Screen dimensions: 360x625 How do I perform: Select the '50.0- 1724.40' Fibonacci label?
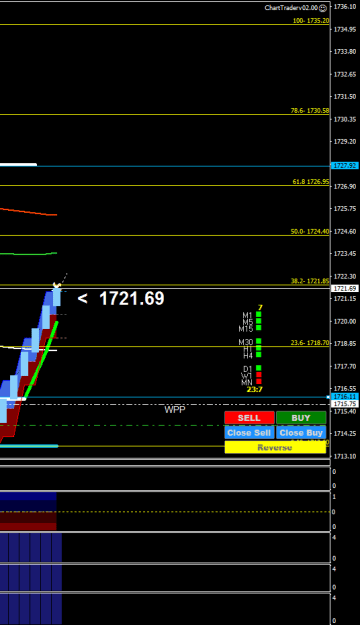pos(310,232)
